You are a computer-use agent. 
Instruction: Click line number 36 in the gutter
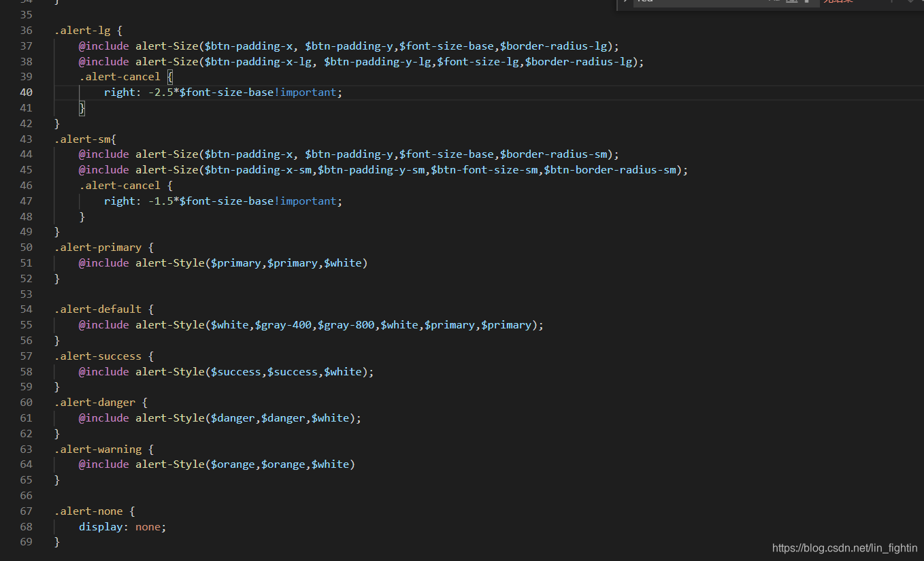pos(26,31)
